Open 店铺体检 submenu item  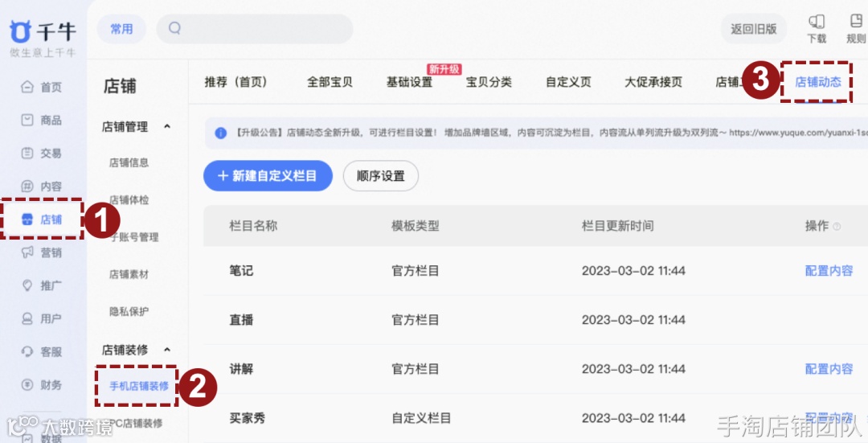point(129,200)
